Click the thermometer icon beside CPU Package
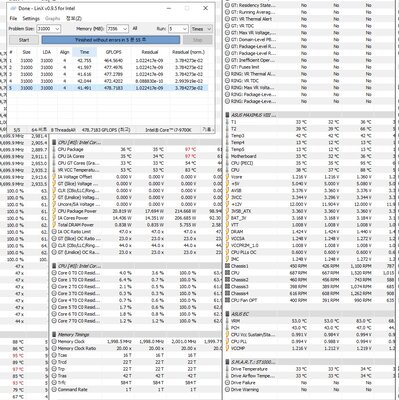 pos(54,149)
